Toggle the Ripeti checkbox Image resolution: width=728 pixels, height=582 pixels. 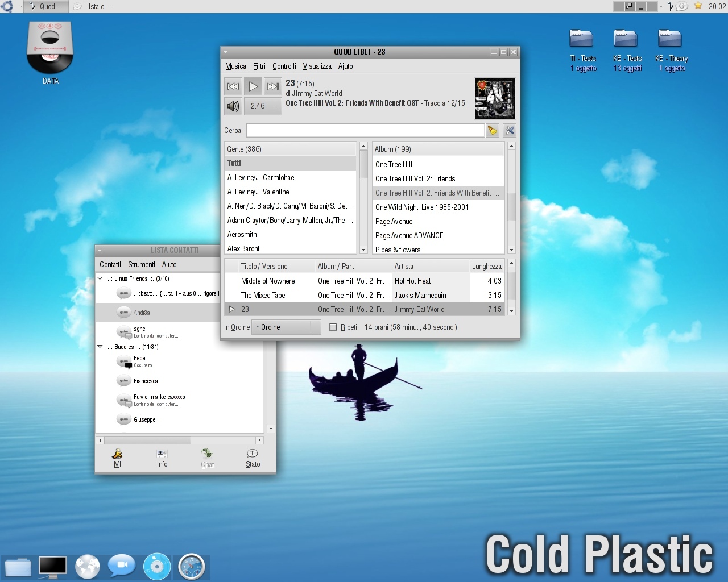pos(333,327)
